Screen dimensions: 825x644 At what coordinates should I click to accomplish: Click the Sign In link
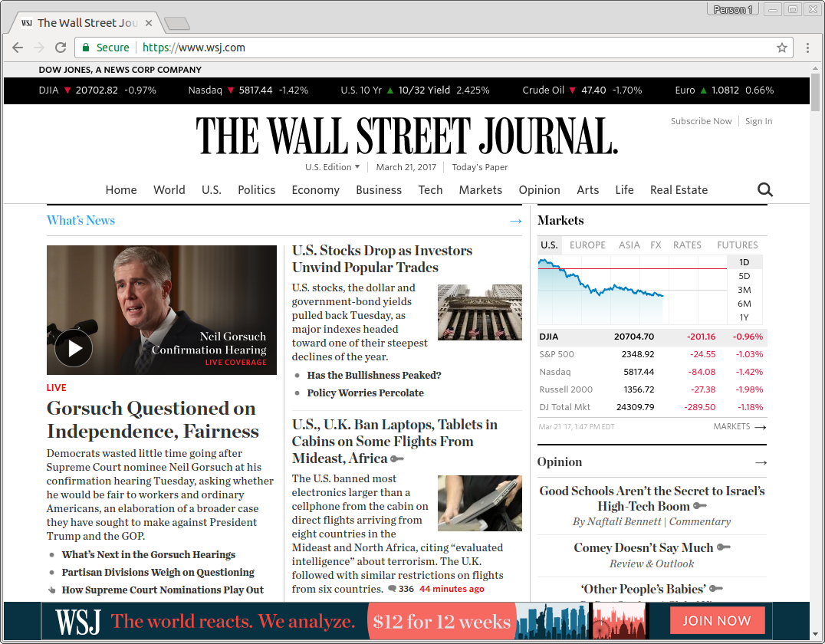click(x=759, y=121)
